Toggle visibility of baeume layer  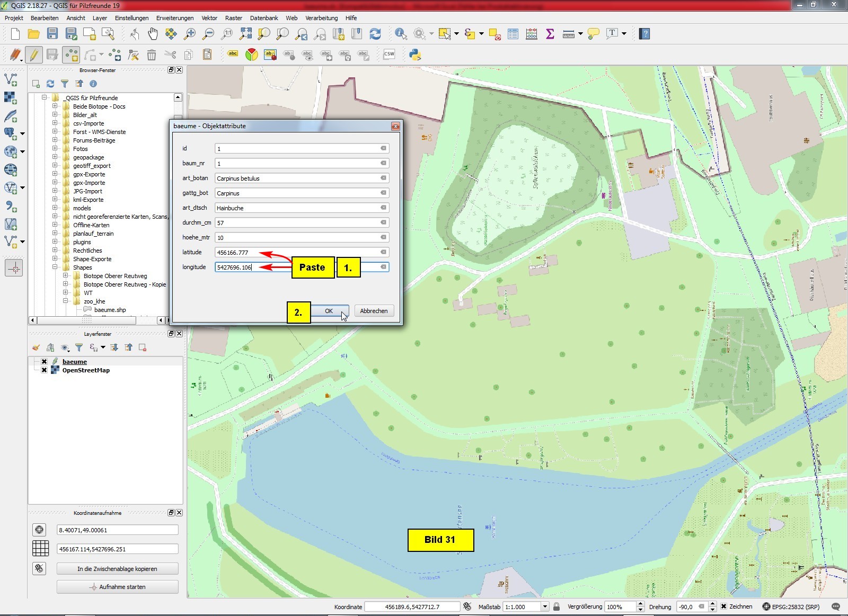pyautogui.click(x=45, y=362)
